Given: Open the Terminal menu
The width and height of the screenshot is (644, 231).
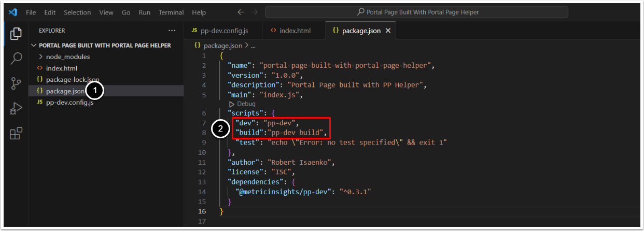Looking at the screenshot, I should 171,12.
